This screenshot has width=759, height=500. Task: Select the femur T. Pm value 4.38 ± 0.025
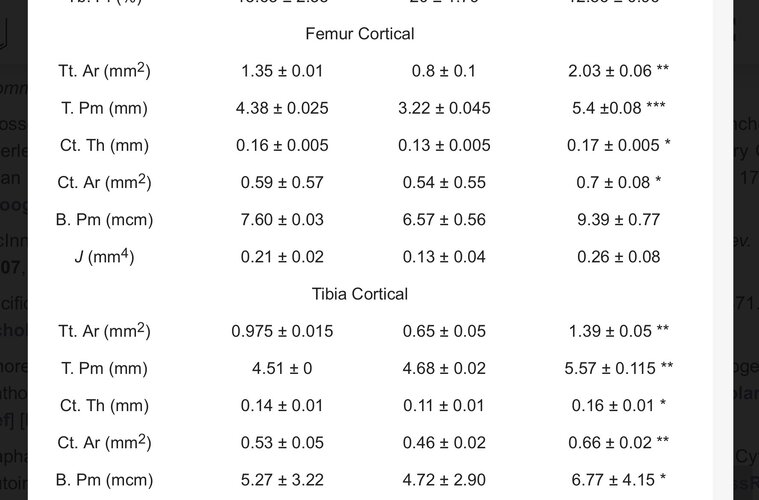click(x=282, y=108)
